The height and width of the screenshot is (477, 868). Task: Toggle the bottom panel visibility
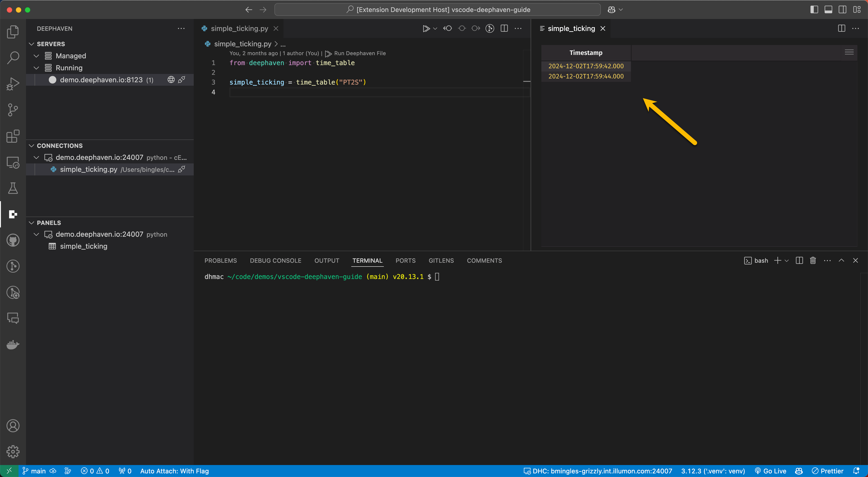tap(828, 10)
